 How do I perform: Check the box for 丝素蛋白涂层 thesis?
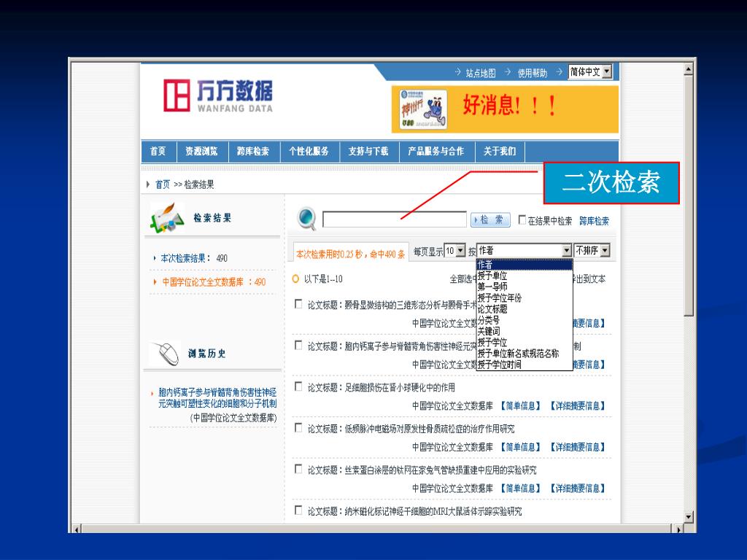click(x=298, y=469)
